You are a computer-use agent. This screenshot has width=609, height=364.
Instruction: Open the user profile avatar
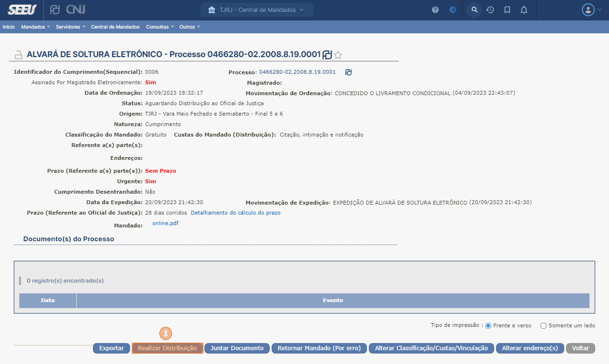588,10
